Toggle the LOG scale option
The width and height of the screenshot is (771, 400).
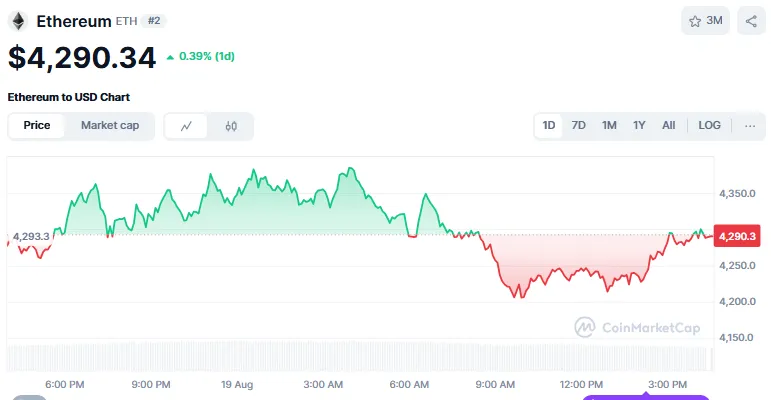(x=709, y=126)
